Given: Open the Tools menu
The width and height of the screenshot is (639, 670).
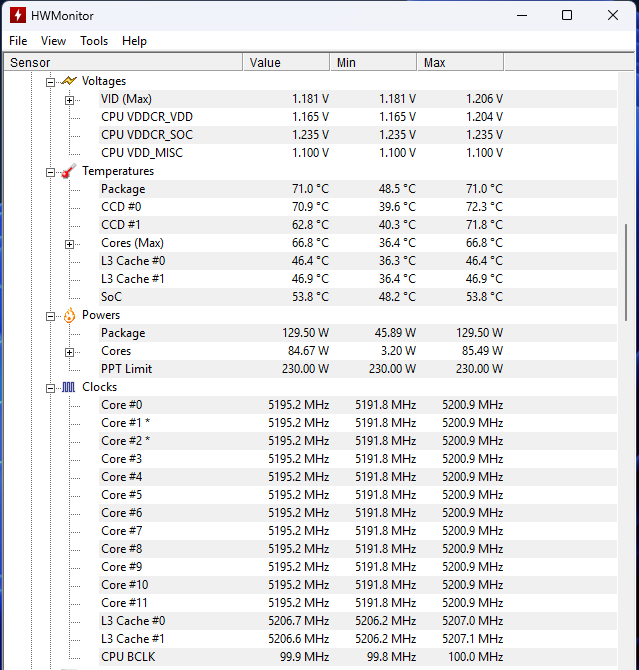Looking at the screenshot, I should (94, 41).
